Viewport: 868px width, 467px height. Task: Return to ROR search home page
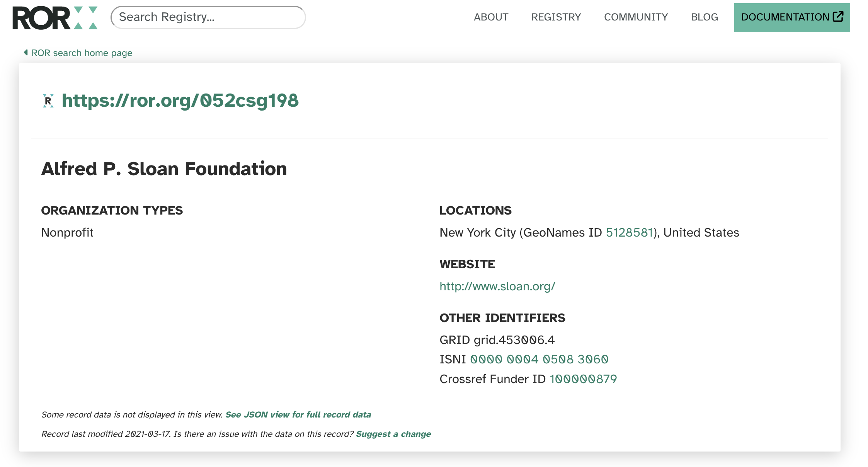pyautogui.click(x=82, y=53)
